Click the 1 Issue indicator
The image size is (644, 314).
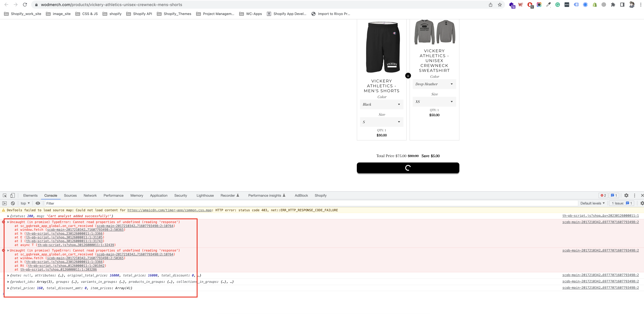621,203
